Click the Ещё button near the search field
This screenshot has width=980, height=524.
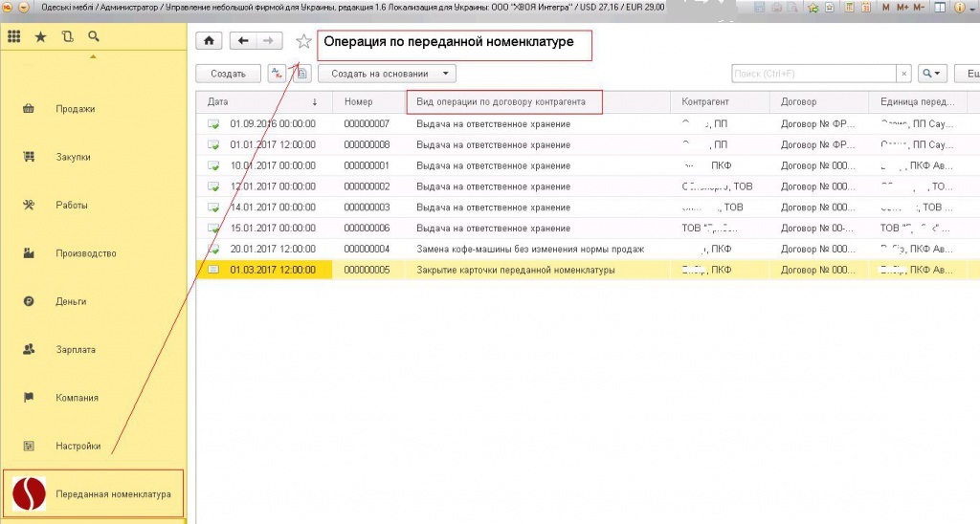coord(968,74)
